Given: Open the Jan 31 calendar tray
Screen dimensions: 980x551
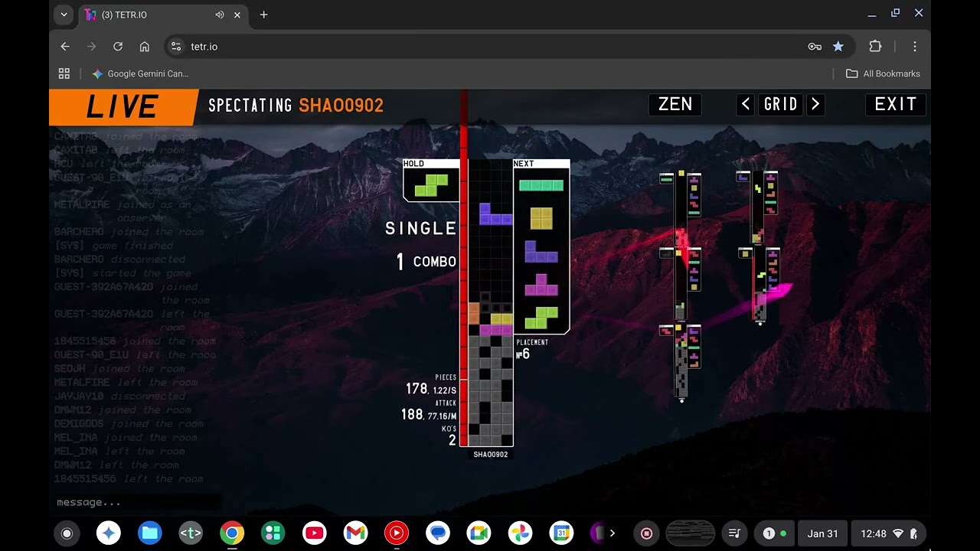Looking at the screenshot, I should click(x=822, y=533).
